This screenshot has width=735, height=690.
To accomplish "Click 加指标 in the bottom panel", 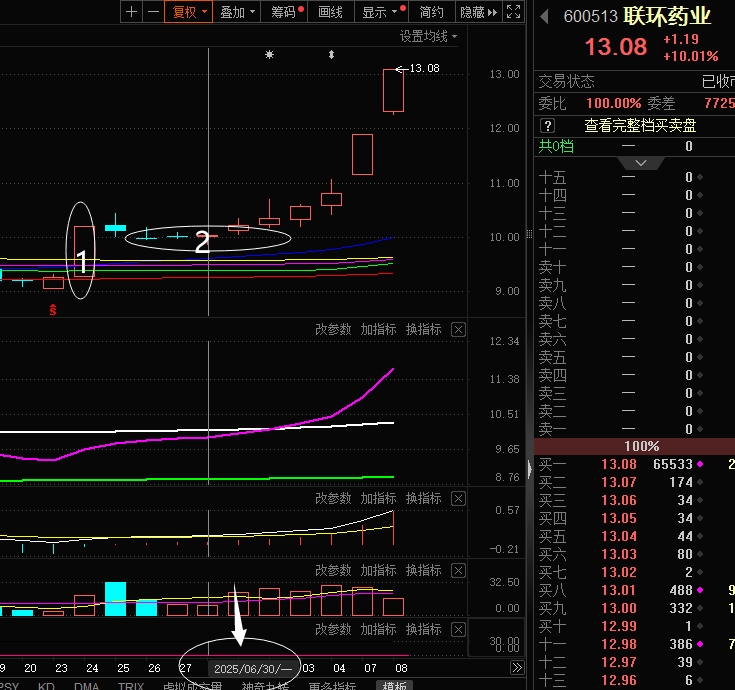I will pos(378,629).
